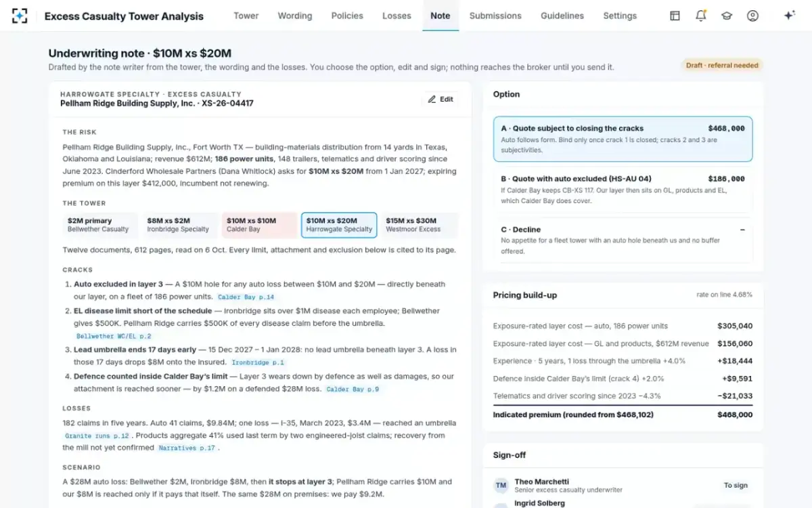This screenshot has height=508, width=812.
Task: Select option A, Quote subject to closing the cracks
Action: tap(623, 139)
